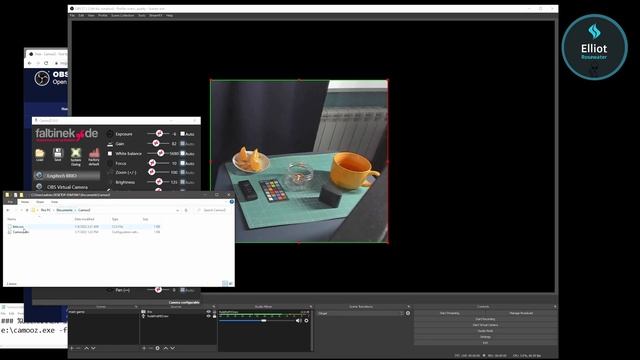The width and height of the screenshot is (640, 360).
Task: Expand the Explorer address bar history dropdown
Action: (x=178, y=210)
